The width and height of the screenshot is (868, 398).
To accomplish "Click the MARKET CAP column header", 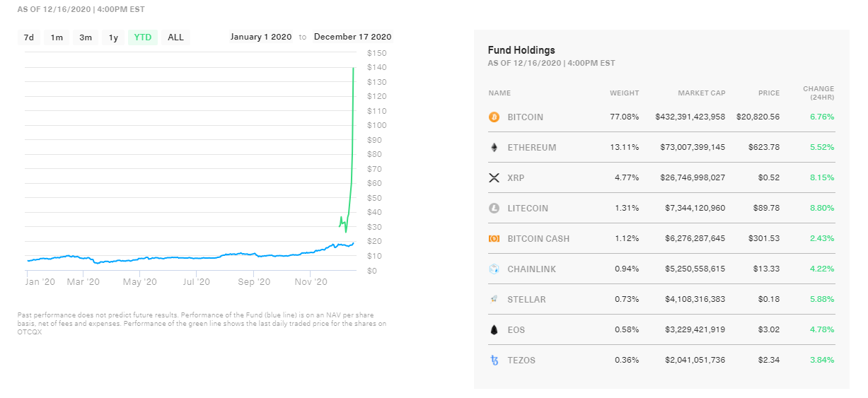I will (x=701, y=93).
